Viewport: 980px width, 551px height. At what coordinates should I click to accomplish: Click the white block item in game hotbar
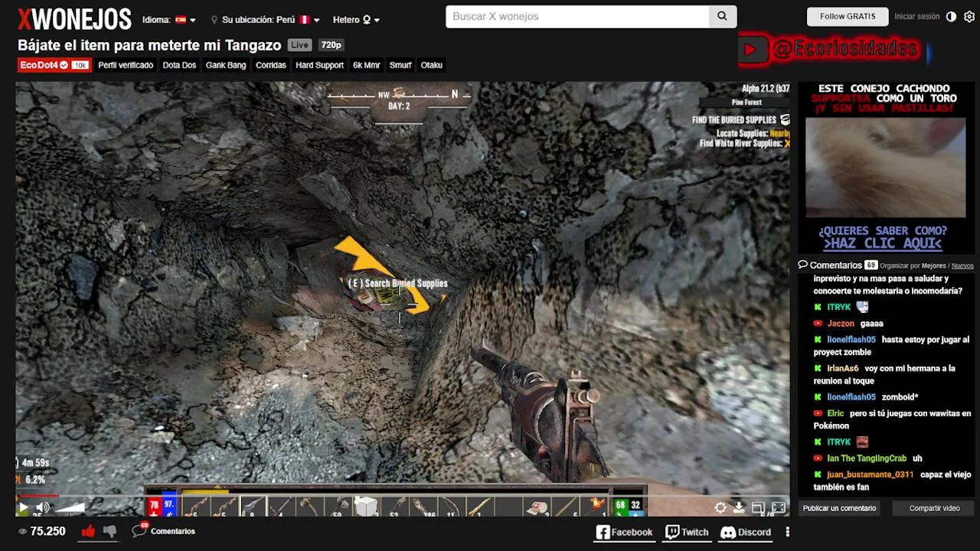(x=366, y=507)
